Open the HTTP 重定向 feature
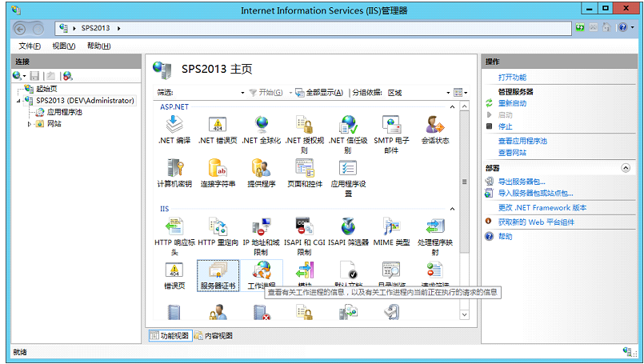This screenshot has width=644, height=364. pyautogui.click(x=218, y=231)
